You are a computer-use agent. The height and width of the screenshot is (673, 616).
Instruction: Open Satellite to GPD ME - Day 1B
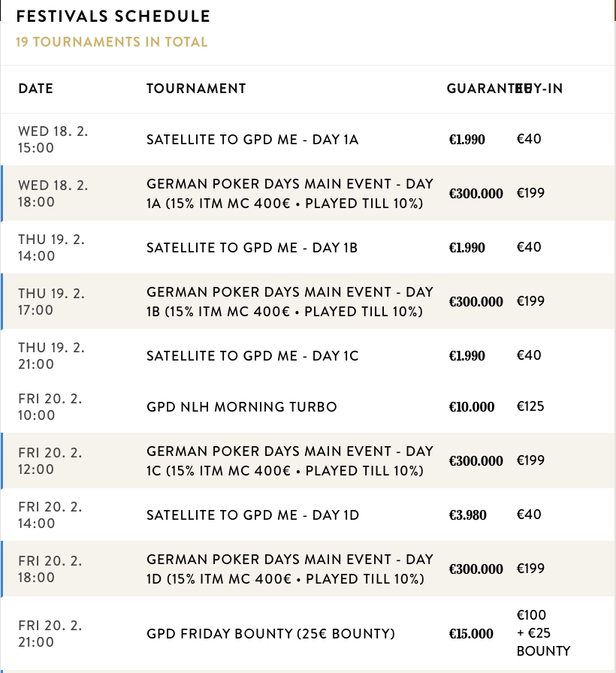(x=252, y=247)
